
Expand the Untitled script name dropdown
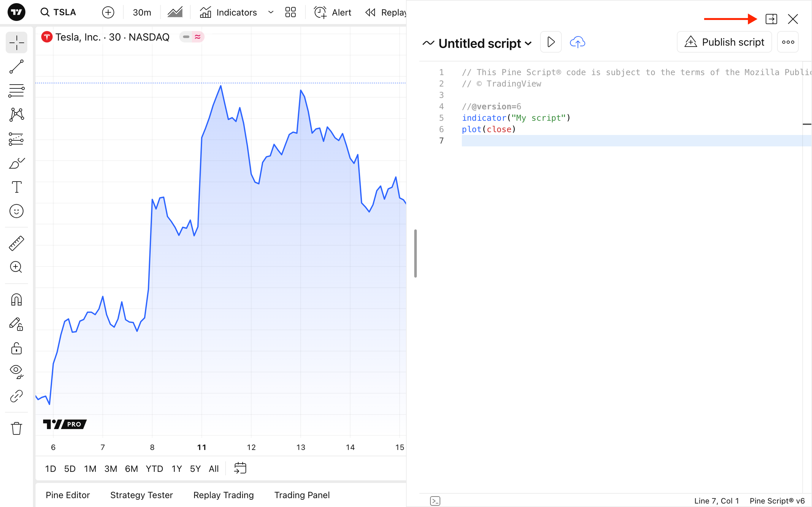(x=528, y=43)
